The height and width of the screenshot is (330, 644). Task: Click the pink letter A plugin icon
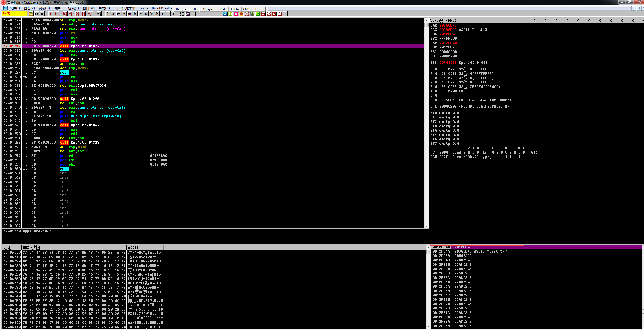tap(236, 14)
